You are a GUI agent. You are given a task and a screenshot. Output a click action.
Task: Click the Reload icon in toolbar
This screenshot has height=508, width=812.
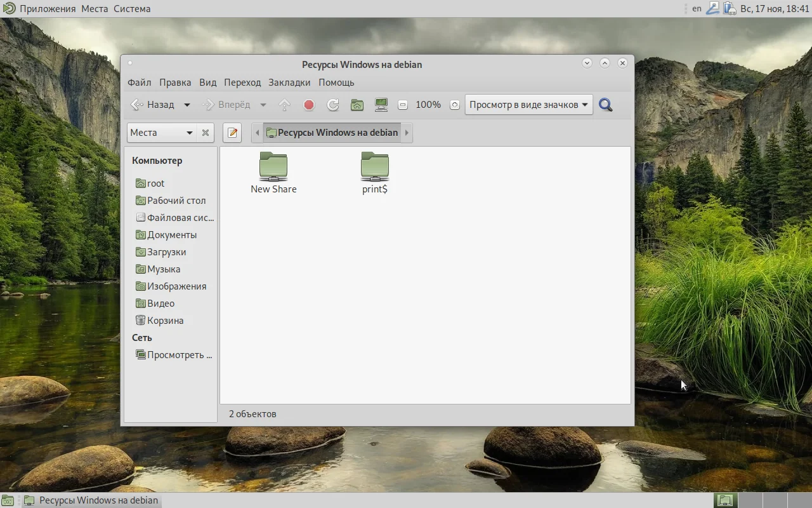332,105
